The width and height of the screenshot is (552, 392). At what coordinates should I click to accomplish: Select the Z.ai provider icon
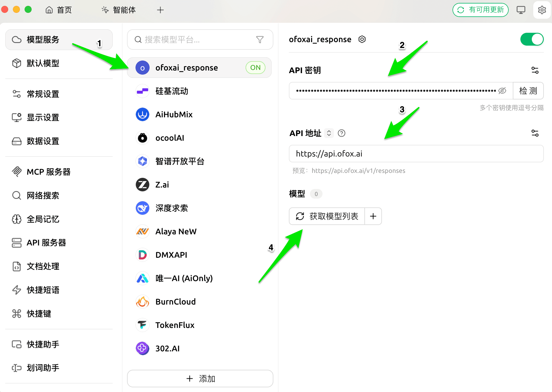coord(143,185)
